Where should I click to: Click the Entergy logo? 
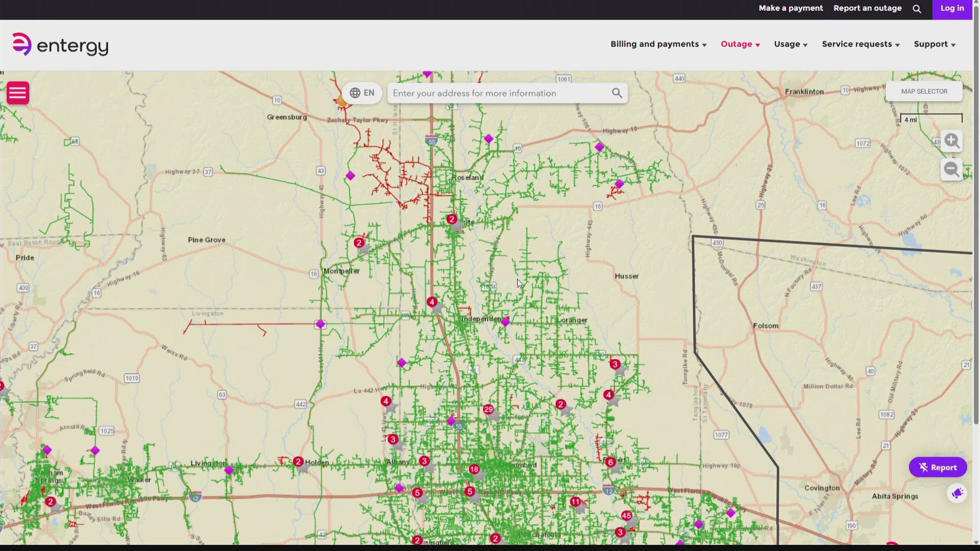[60, 45]
